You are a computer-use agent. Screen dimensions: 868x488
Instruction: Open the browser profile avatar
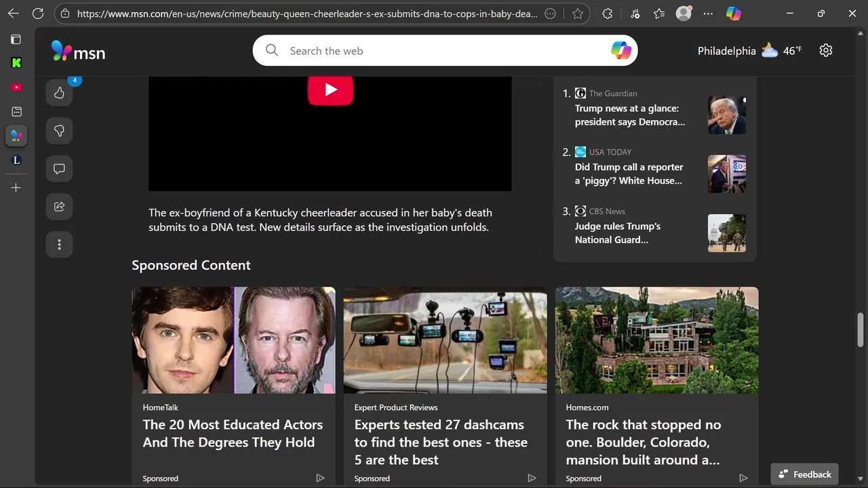(x=684, y=14)
